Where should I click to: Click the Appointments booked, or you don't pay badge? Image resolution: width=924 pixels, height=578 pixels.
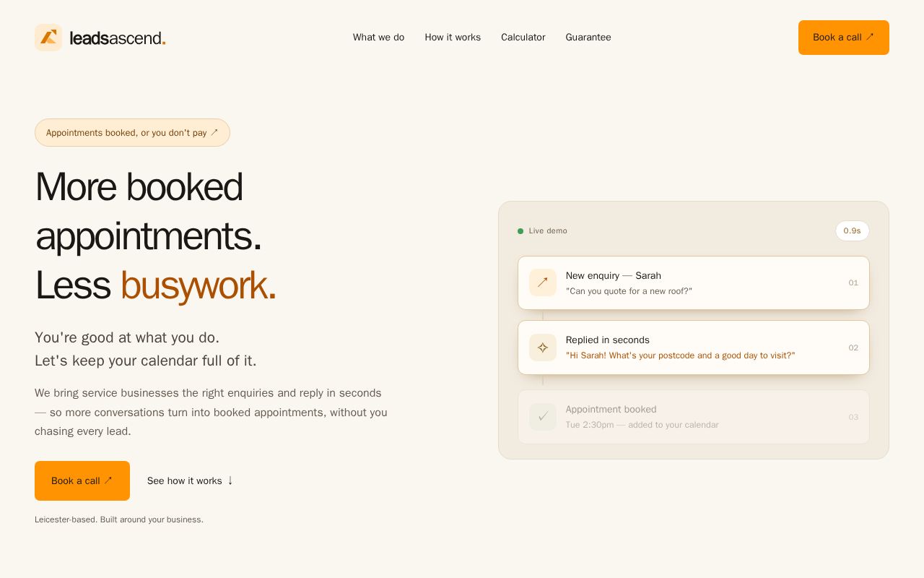click(132, 133)
